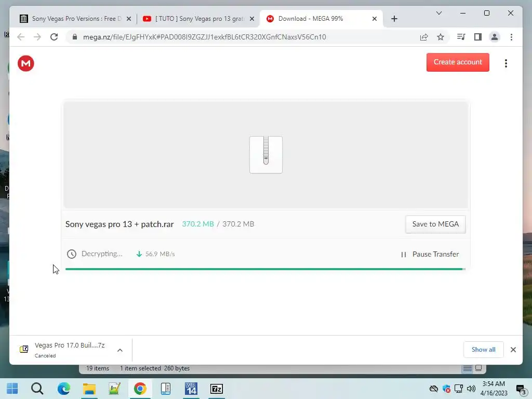The image size is (532, 399).
Task: Open the notepad-style editor in taskbar
Action: (x=114, y=389)
